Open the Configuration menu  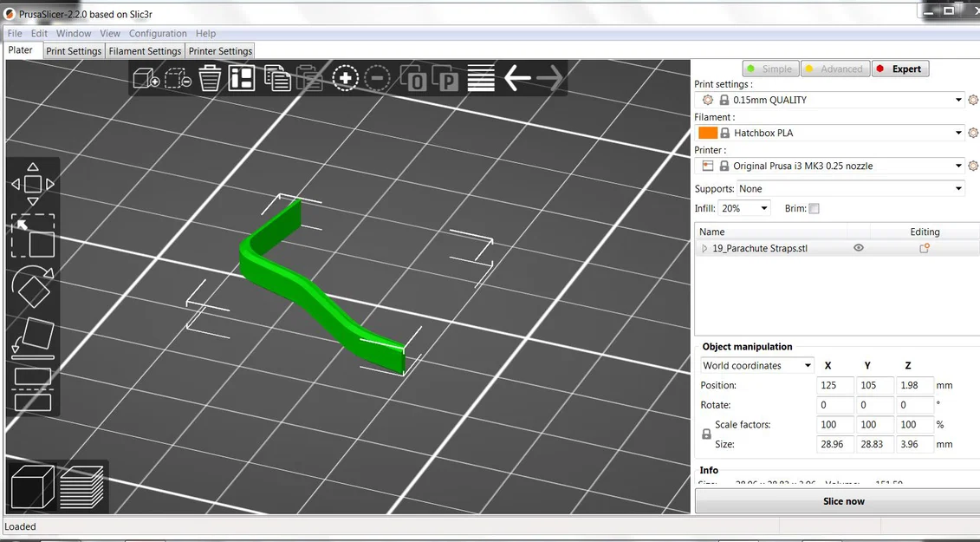coord(158,33)
